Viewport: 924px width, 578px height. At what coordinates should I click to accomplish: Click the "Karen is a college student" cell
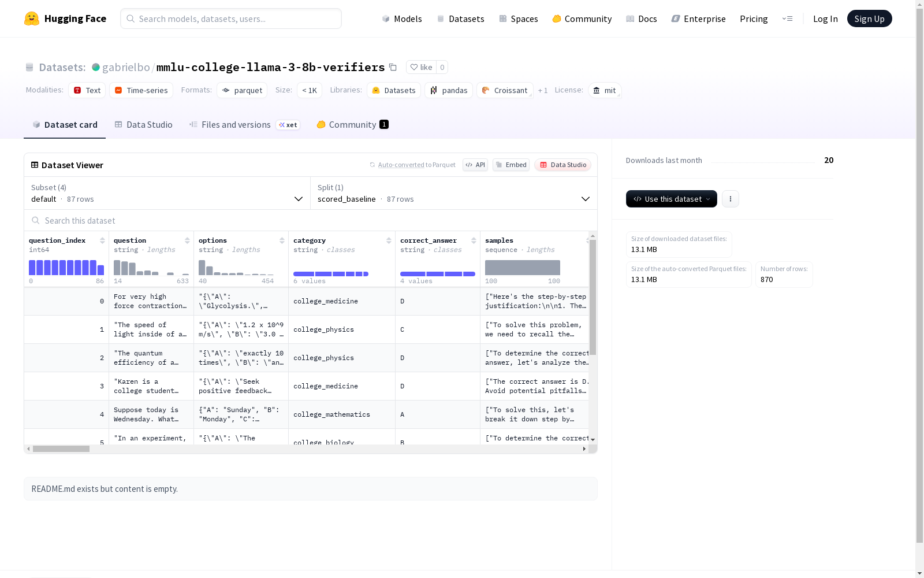click(151, 386)
